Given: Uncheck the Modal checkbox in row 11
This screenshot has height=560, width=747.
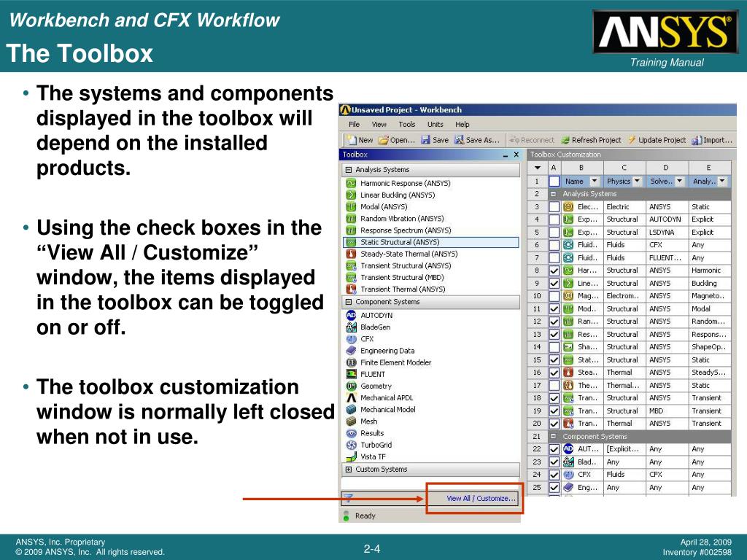Looking at the screenshot, I should point(554,308).
